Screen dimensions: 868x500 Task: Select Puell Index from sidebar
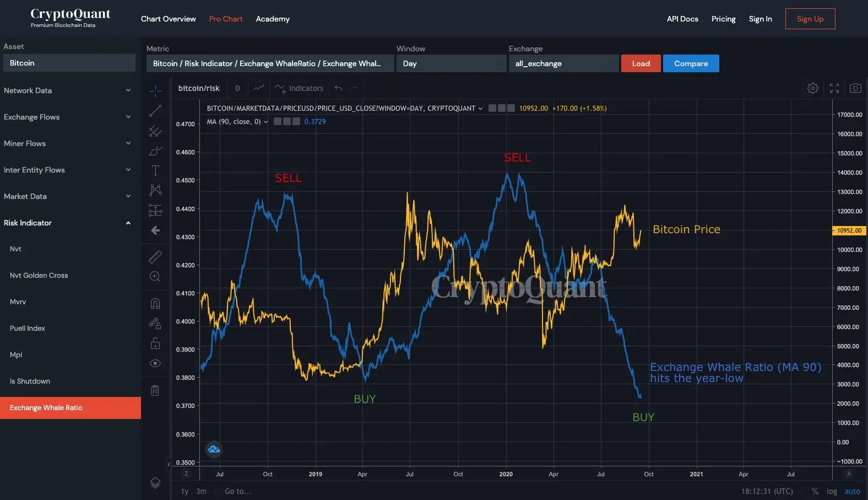pyautogui.click(x=28, y=328)
